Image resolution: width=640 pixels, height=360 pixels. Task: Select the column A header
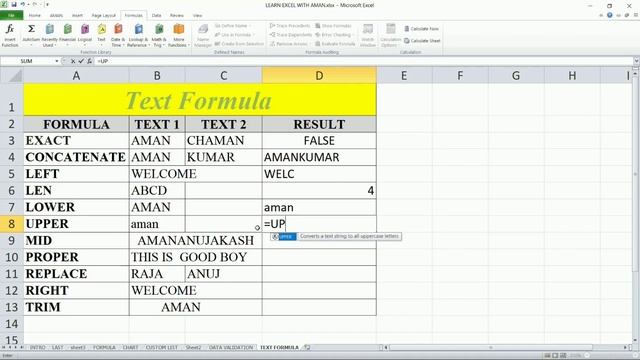click(76, 76)
